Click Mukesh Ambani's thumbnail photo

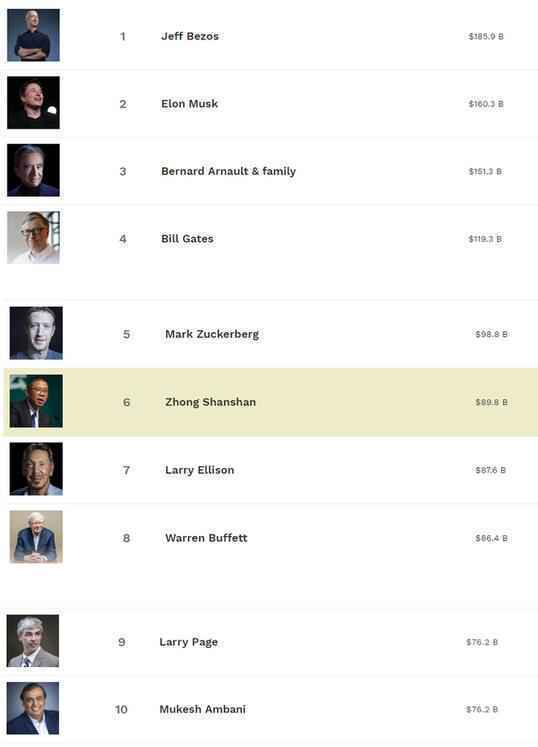point(33,708)
